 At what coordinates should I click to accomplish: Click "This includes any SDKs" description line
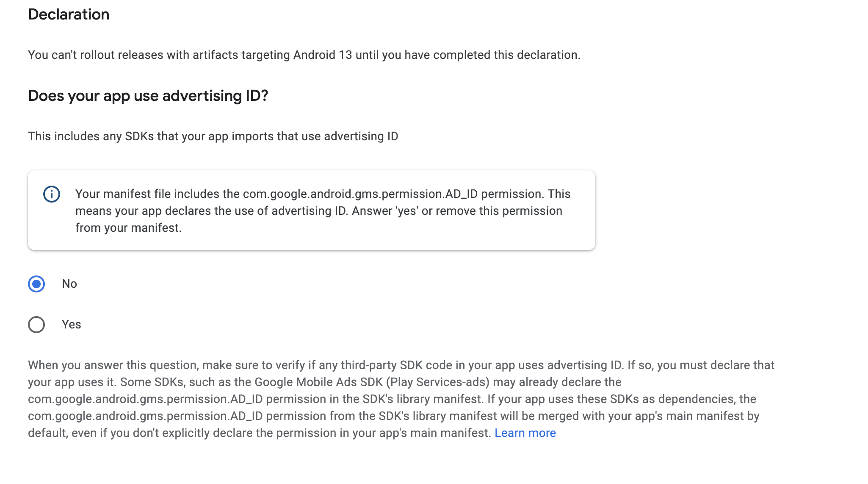coord(213,136)
